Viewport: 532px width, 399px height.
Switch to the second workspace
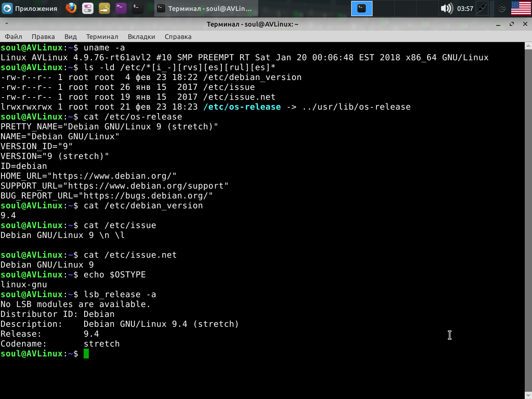click(383, 8)
